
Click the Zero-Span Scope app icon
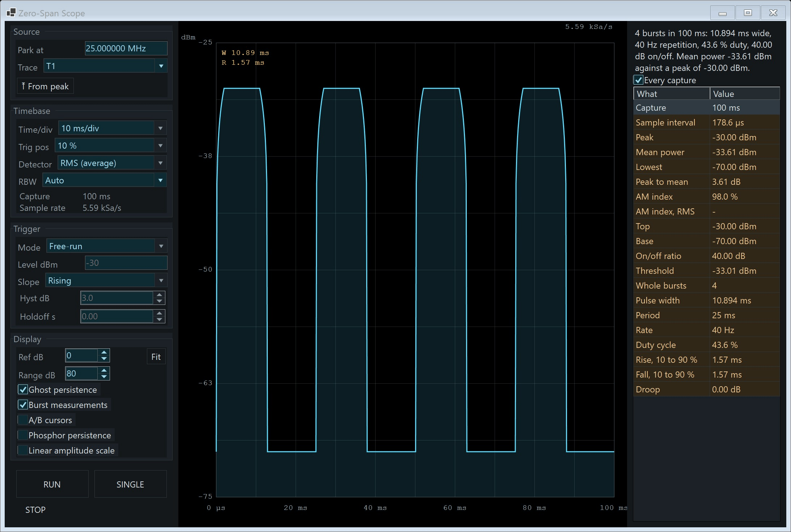point(11,13)
